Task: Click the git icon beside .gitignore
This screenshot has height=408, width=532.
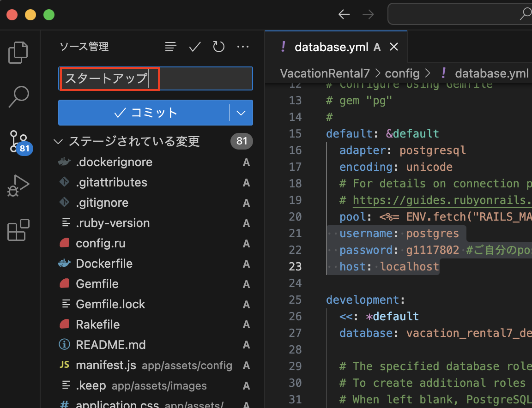Action: pyautogui.click(x=65, y=203)
